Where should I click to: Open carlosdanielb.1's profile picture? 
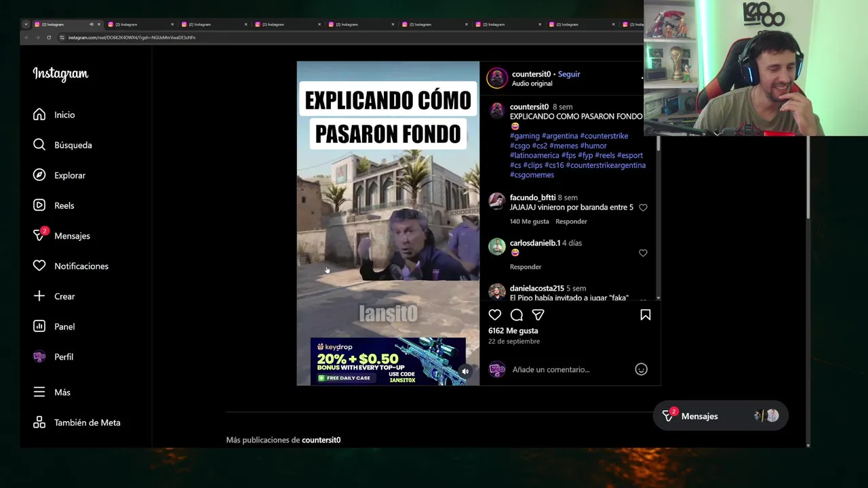(497, 247)
